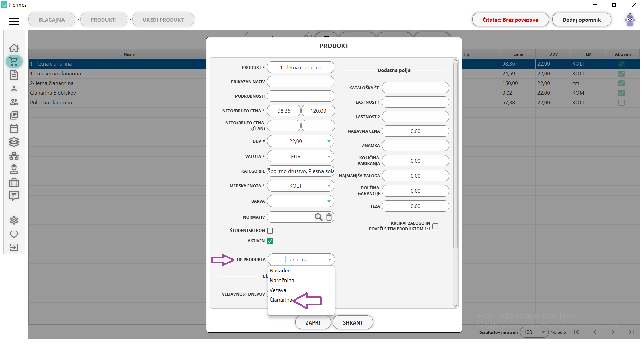Open the layers stack sidebar icon
The height and width of the screenshot is (345, 644).
click(14, 142)
